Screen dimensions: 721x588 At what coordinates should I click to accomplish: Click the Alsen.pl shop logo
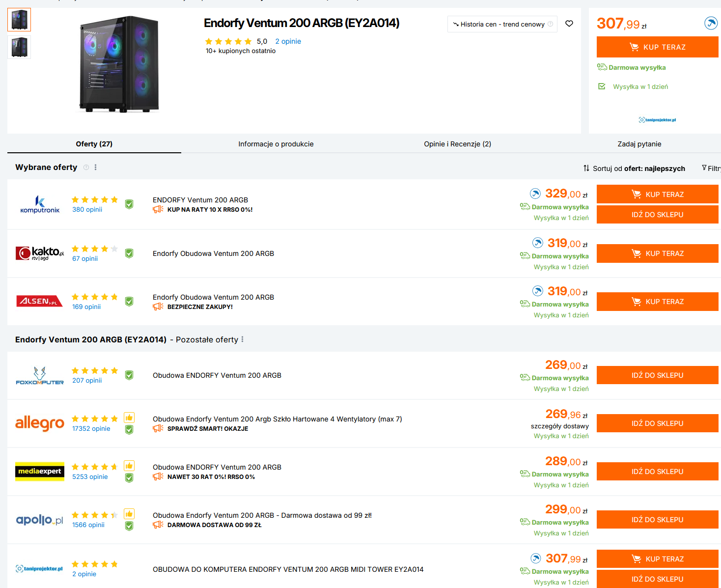40,301
